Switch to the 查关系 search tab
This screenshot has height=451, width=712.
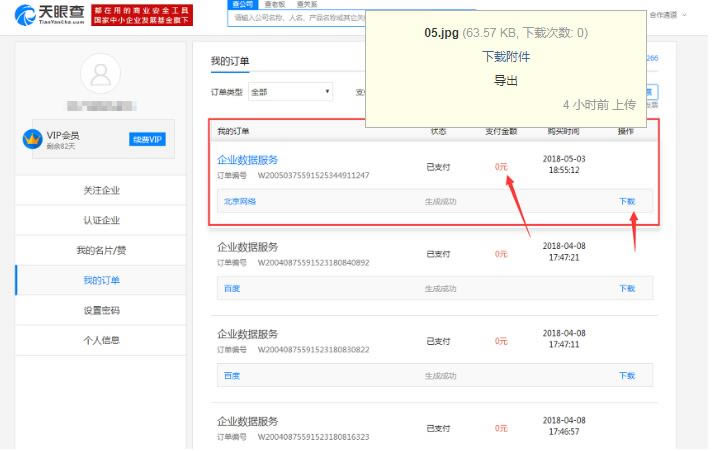296,3
